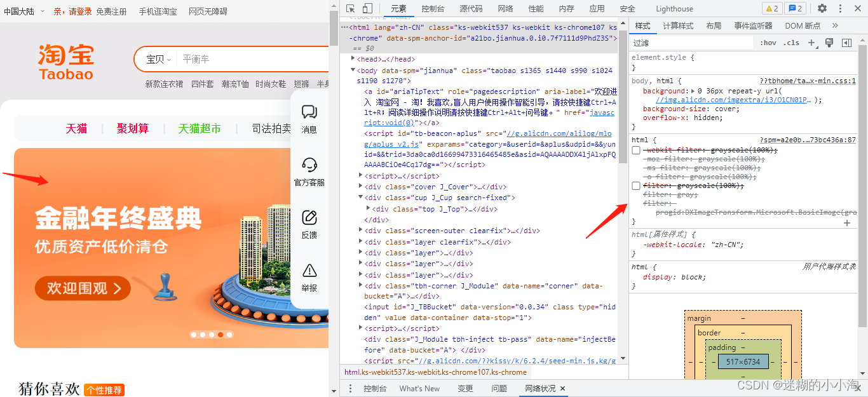Click the elements panel vertical scrollbar
868x397 pixels.
pyautogui.click(x=623, y=95)
